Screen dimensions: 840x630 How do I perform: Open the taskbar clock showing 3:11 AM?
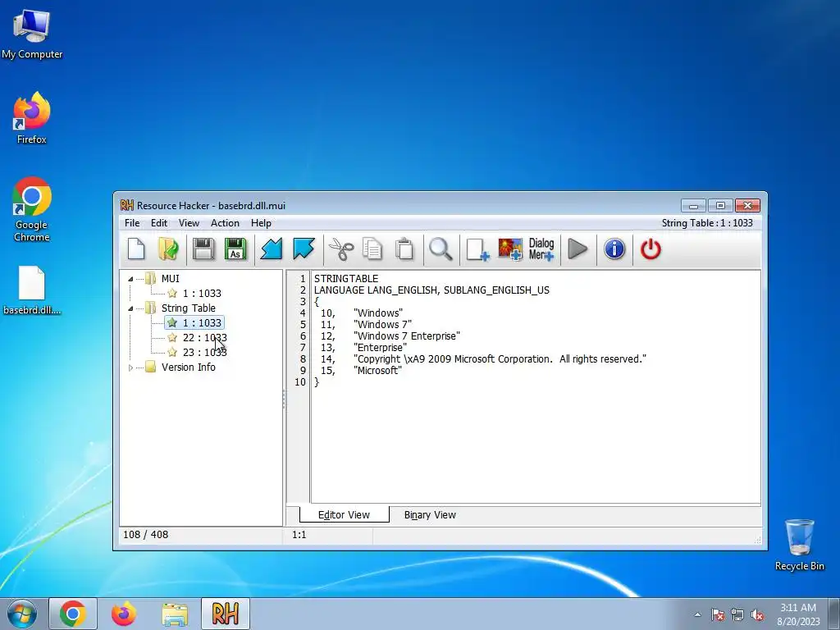(798, 614)
